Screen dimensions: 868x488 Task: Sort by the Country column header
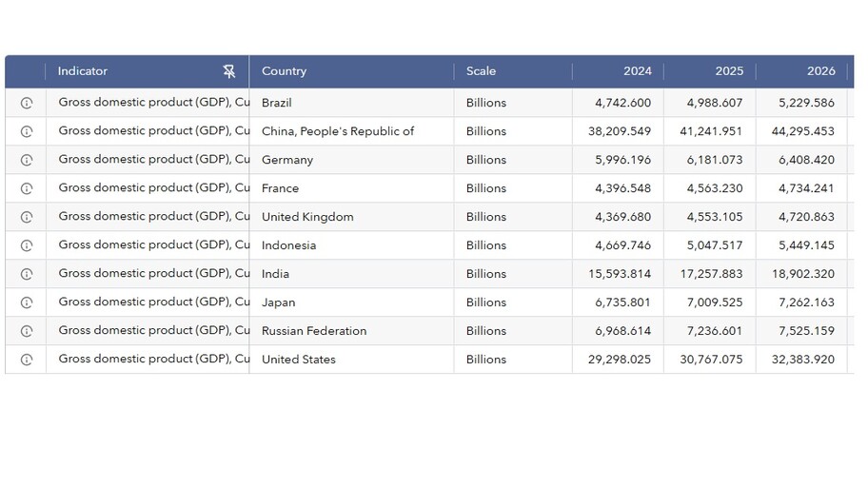285,71
